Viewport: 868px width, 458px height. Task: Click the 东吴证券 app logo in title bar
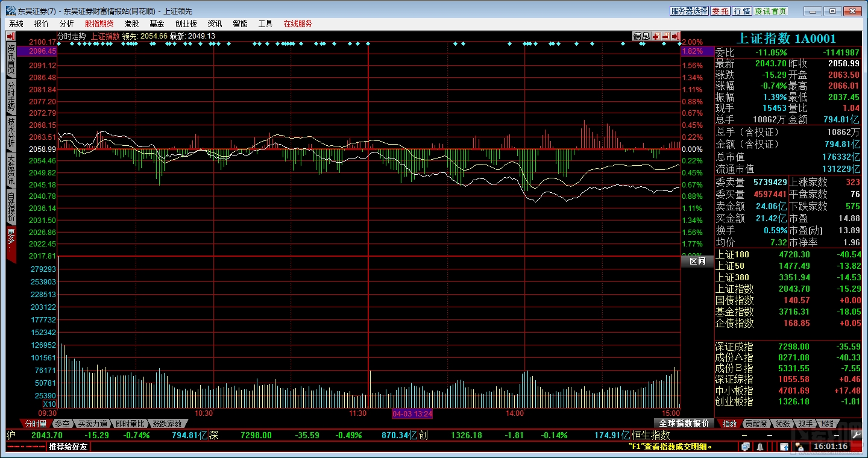11,11
